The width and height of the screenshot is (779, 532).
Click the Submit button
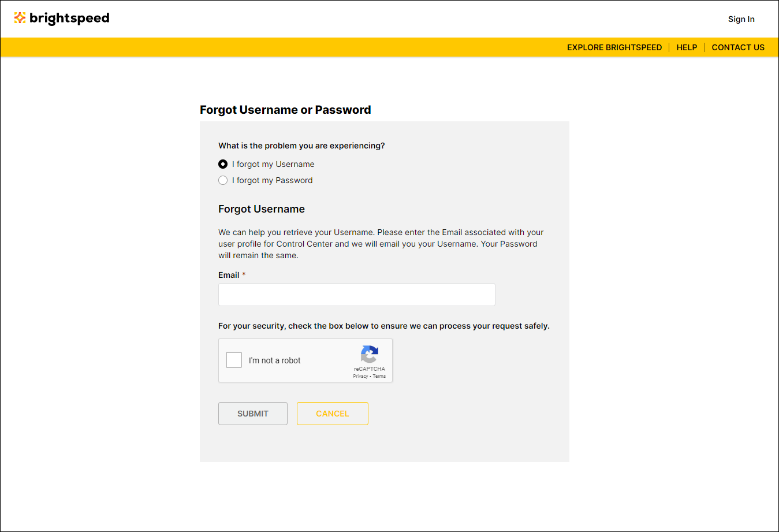[253, 414]
